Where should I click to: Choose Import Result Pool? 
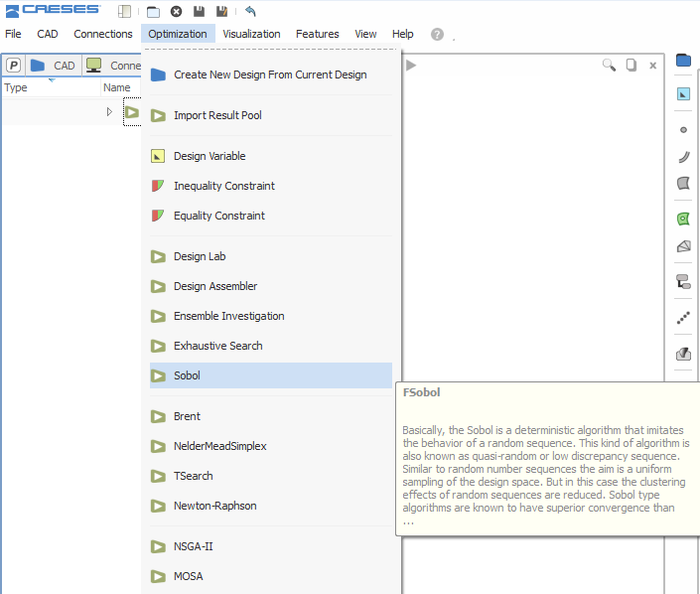coord(271,115)
